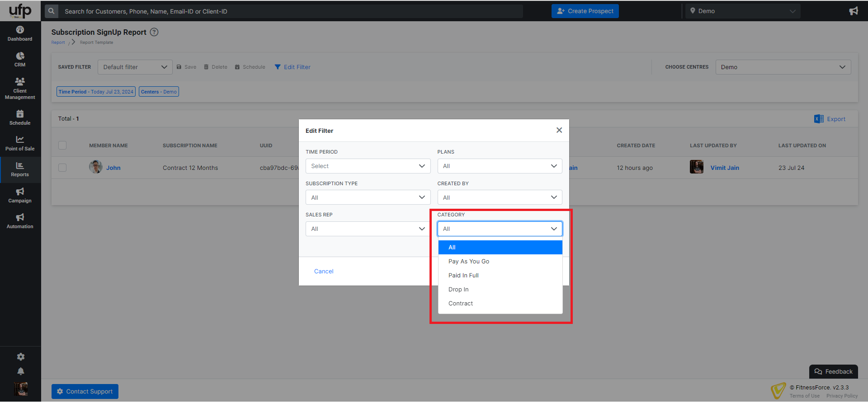This screenshot has width=868, height=403.
Task: Click the settings gear icon
Action: tap(20, 357)
